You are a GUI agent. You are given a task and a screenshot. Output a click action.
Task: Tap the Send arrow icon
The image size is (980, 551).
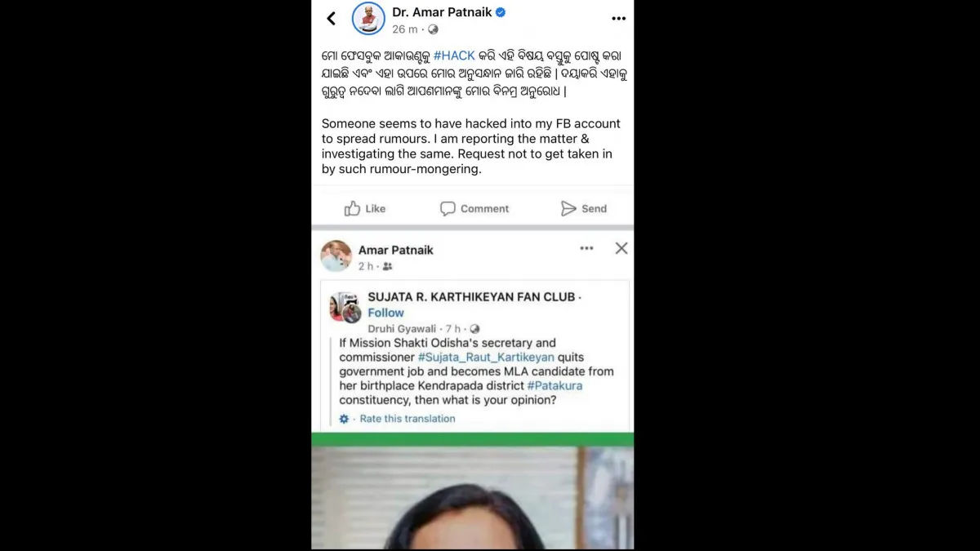tap(568, 209)
